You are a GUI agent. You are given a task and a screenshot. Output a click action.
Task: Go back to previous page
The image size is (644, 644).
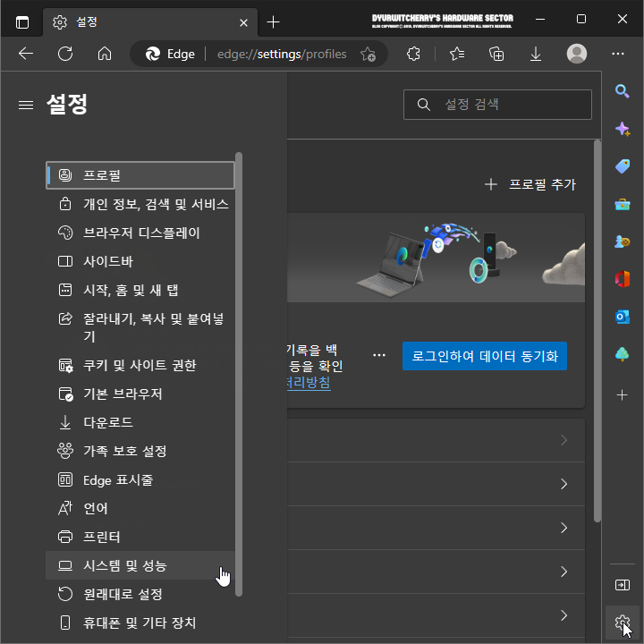(x=26, y=54)
